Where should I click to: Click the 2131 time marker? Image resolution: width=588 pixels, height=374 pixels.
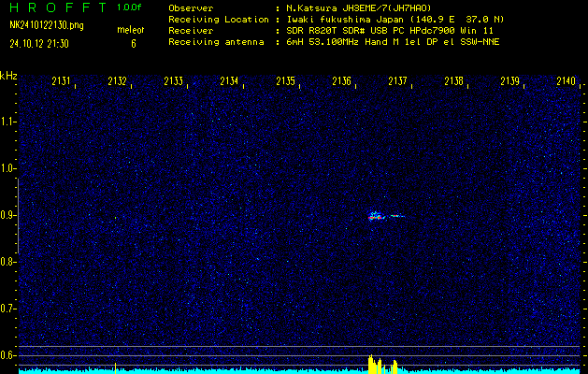(63, 81)
